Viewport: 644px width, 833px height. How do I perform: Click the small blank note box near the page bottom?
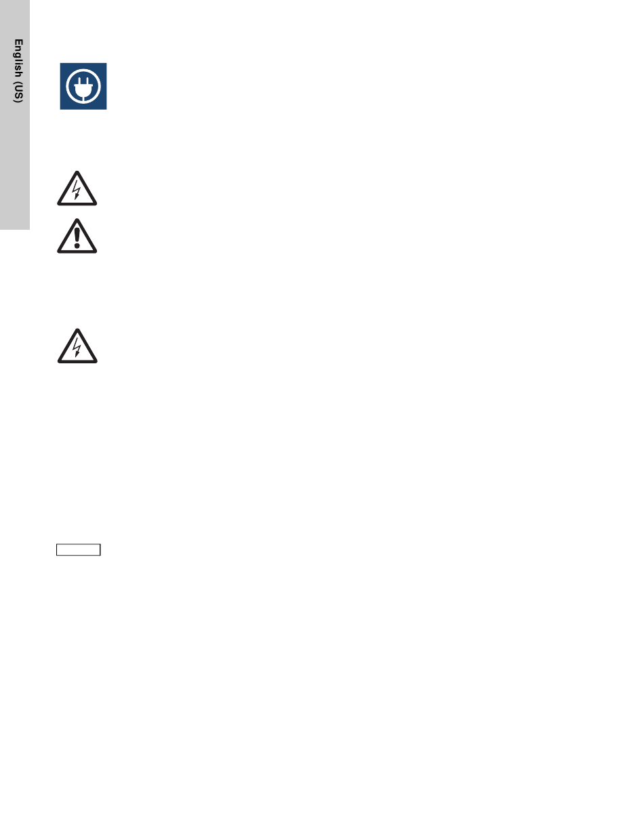[78, 550]
